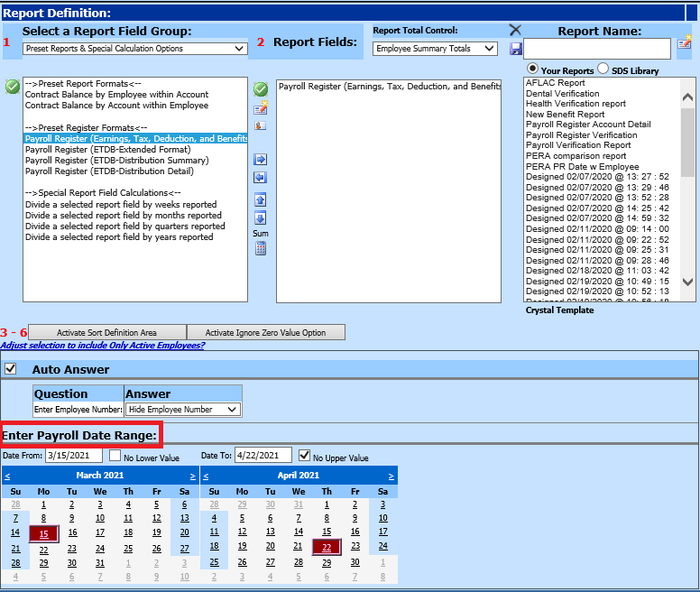
Task: Open the Report Field Group dropdown
Action: coord(134,49)
